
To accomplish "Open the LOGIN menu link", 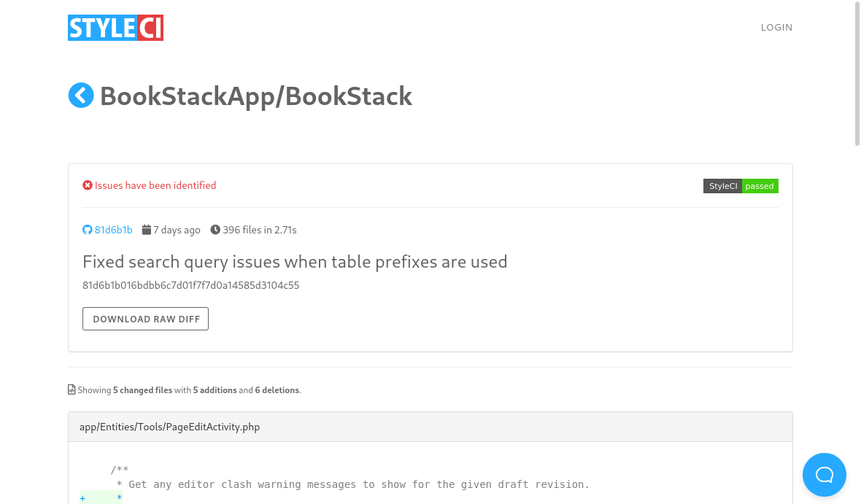I will pyautogui.click(x=776, y=28).
